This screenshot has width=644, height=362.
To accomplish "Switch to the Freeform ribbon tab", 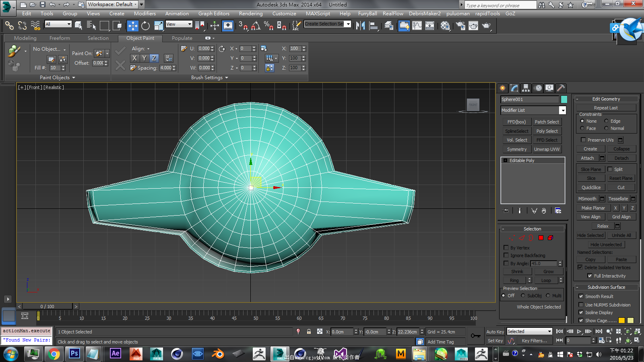I will 60,38.
